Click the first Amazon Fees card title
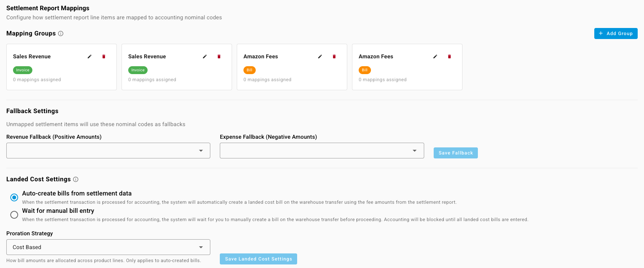The image size is (644, 268). click(261, 56)
